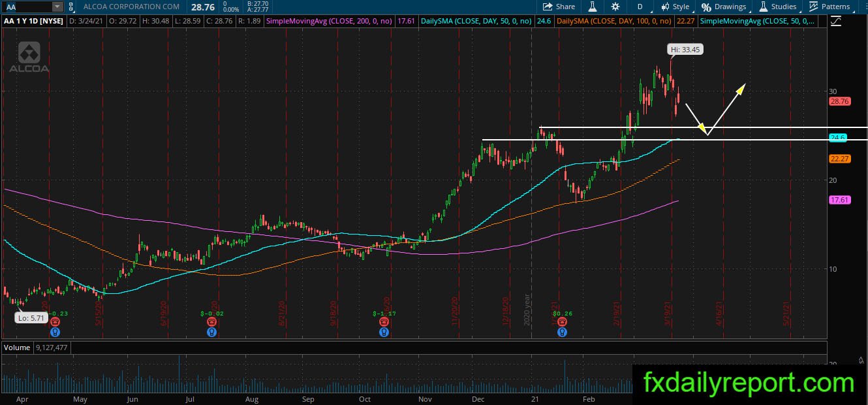This screenshot has height=405, width=868.
Task: Click the $-1.17 earnings value
Action: pyautogui.click(x=384, y=314)
